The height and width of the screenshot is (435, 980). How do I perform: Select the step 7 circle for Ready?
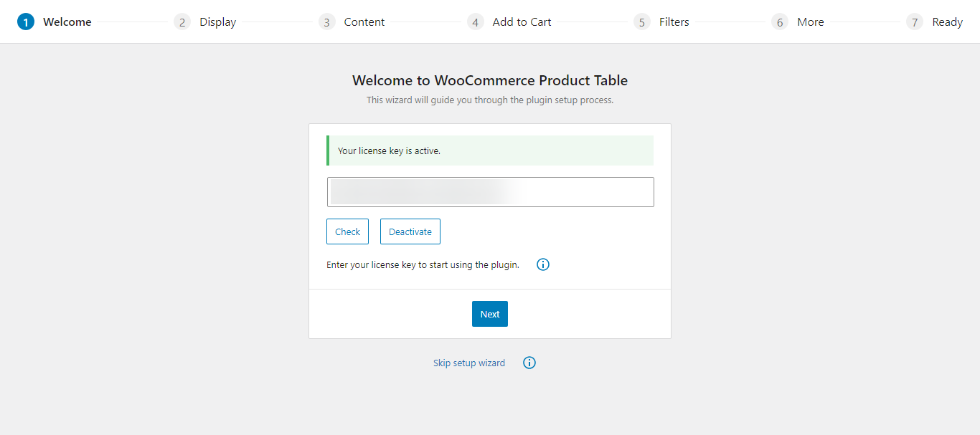(x=915, y=22)
